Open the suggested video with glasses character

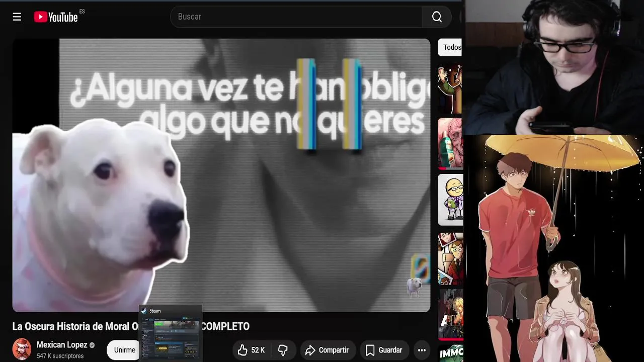tap(450, 258)
